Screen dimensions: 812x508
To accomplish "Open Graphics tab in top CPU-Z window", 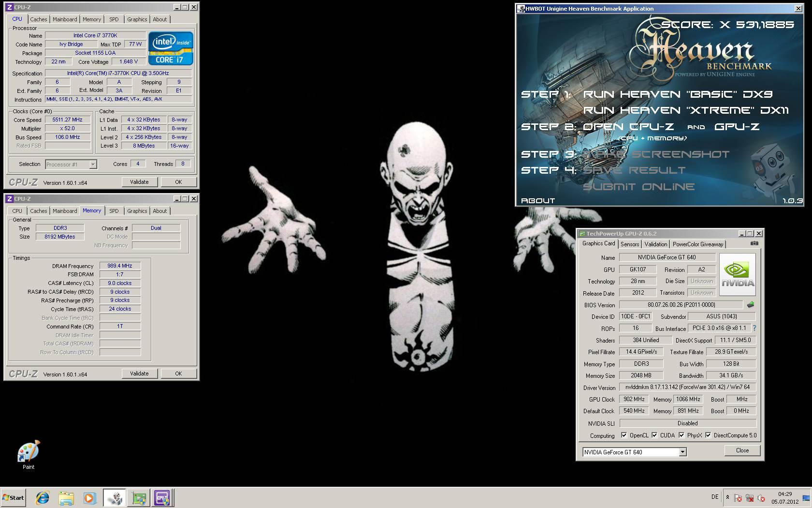I will tap(137, 19).
